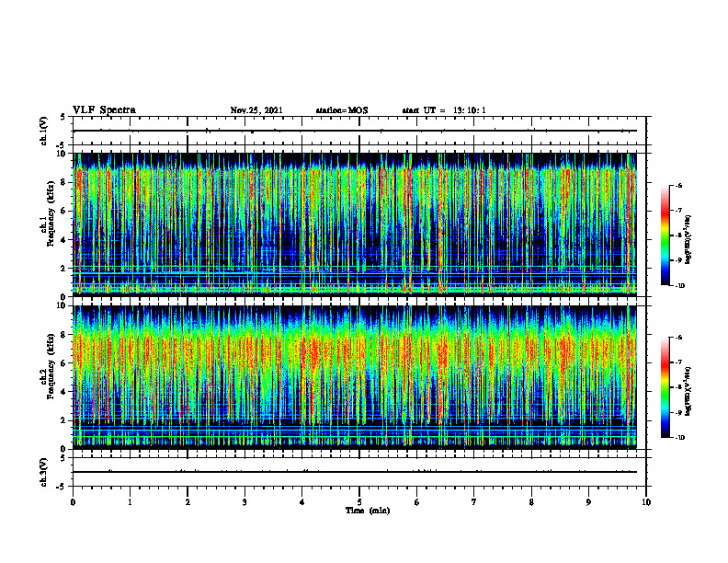
Task: Click the "start UT = 13:10: 1" label
Action: click(x=444, y=110)
